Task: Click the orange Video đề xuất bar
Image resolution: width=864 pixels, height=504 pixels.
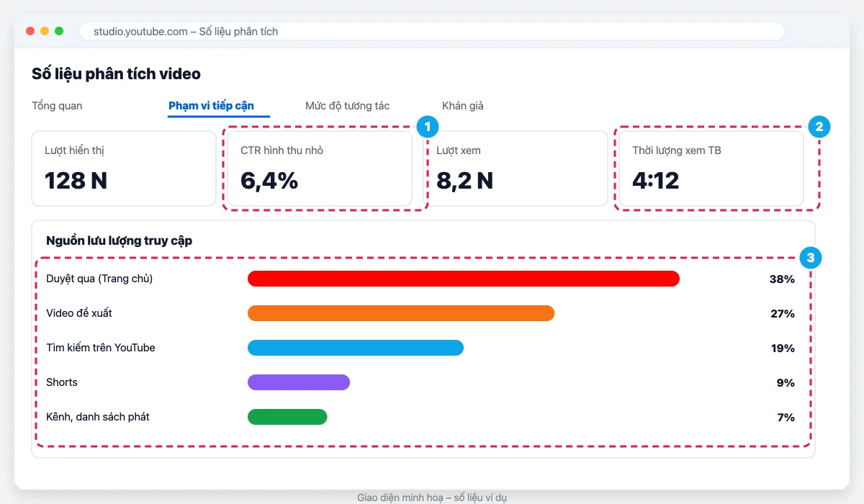Action: click(401, 313)
